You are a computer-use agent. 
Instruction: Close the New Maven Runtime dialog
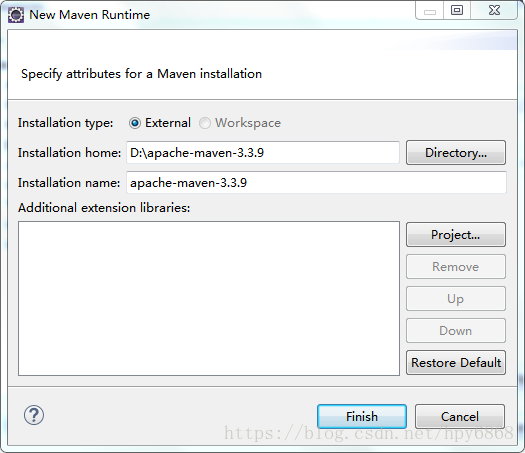[494, 11]
